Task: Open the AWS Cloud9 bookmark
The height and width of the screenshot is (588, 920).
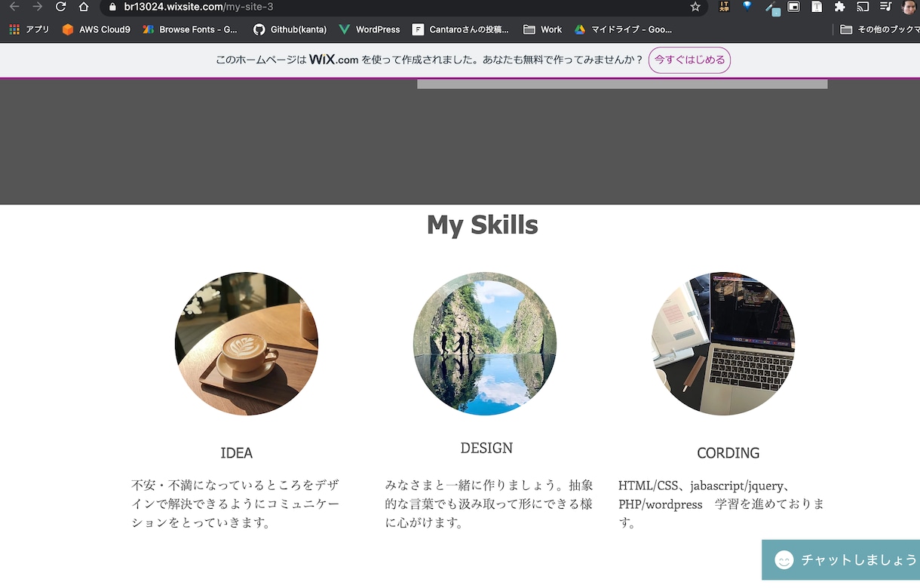Action: click(96, 29)
